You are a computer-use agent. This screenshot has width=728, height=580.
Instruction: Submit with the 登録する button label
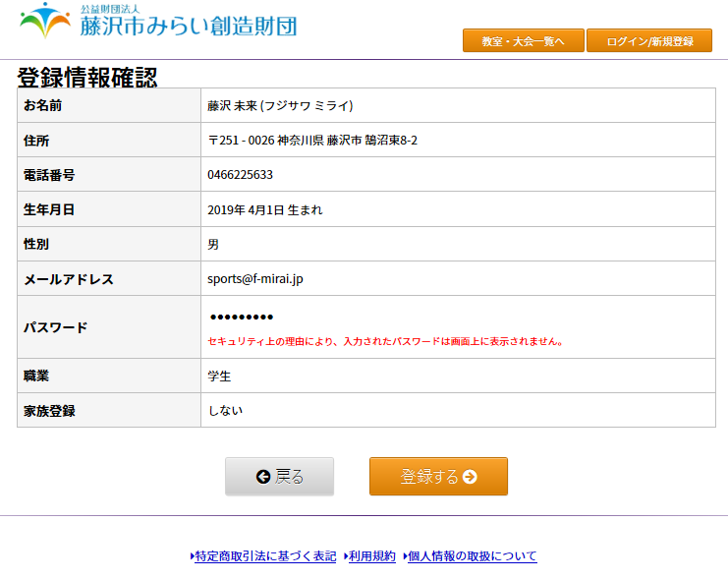pos(429,477)
